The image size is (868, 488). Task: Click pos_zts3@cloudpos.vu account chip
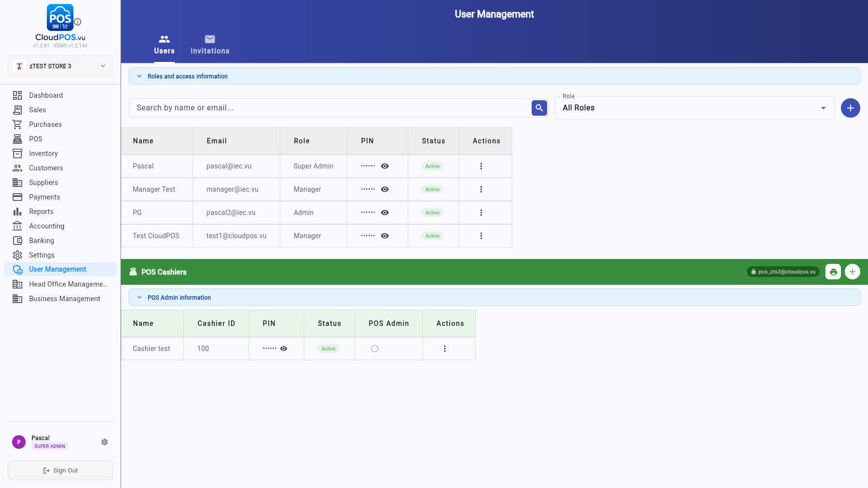click(x=783, y=272)
